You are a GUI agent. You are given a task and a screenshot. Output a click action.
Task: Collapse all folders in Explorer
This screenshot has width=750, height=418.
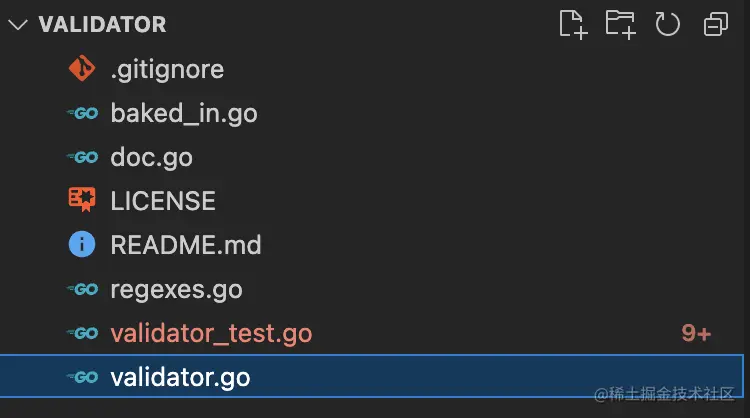715,24
